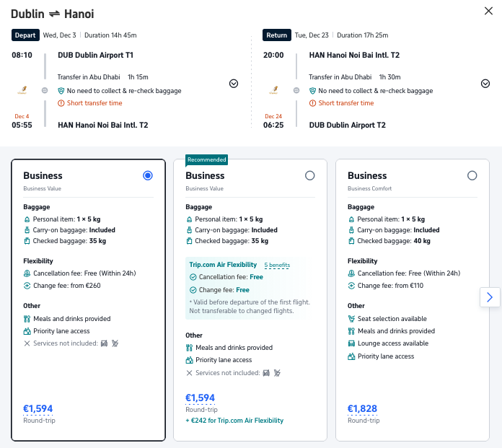502x448 pixels.
Task: Select the Recommended Business Value radio button
Action: [x=310, y=175]
